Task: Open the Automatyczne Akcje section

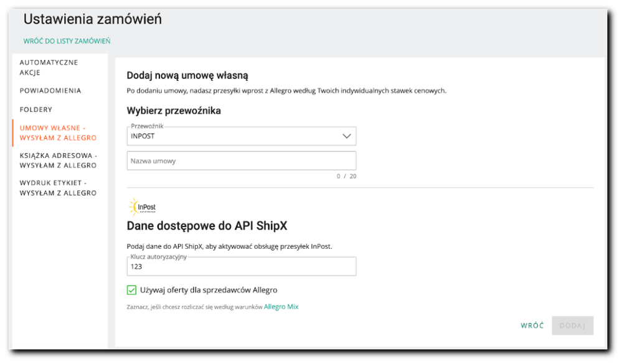Action: coord(50,67)
